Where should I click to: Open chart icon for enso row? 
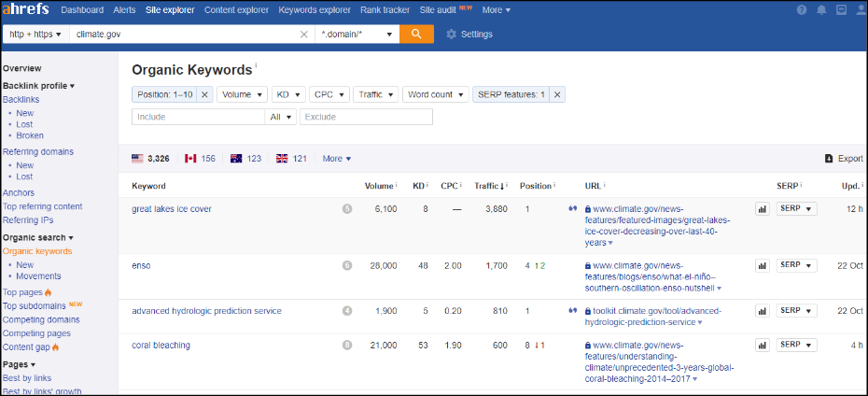coord(763,266)
